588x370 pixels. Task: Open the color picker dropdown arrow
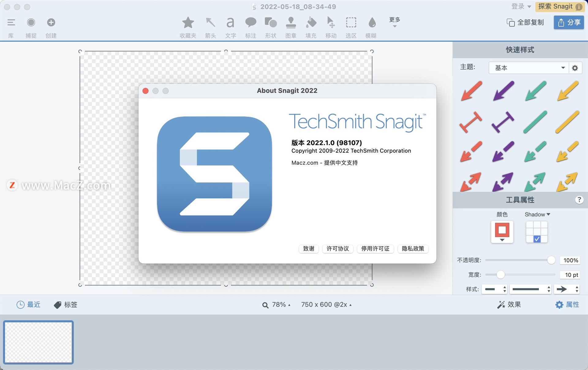[x=502, y=240]
